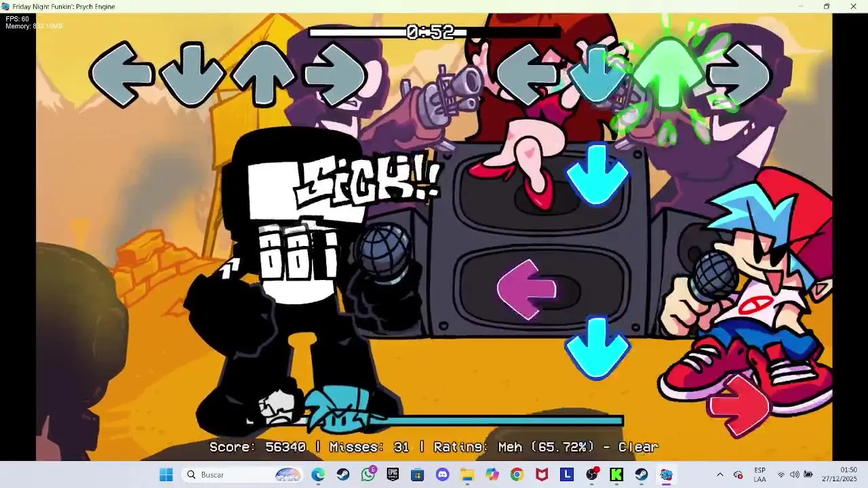Click the player's gray left arrow receptor
This screenshot has height=488, width=868.
click(529, 74)
